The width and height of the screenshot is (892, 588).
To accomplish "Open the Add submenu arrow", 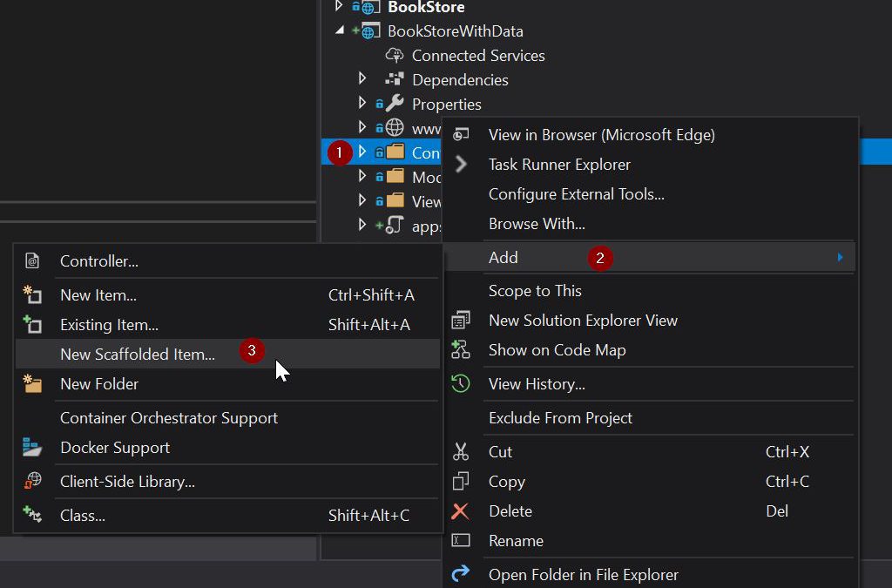I will (x=840, y=258).
